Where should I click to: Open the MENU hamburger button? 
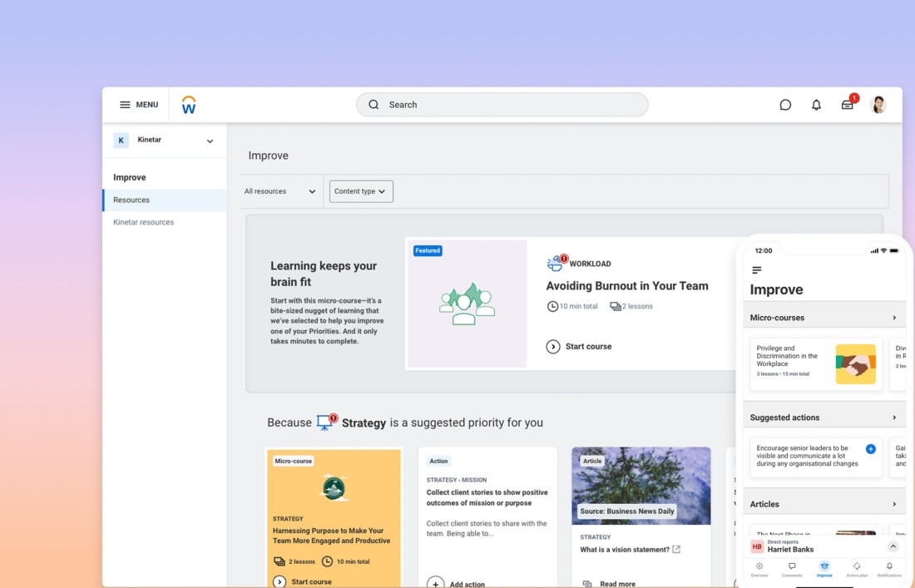click(138, 105)
